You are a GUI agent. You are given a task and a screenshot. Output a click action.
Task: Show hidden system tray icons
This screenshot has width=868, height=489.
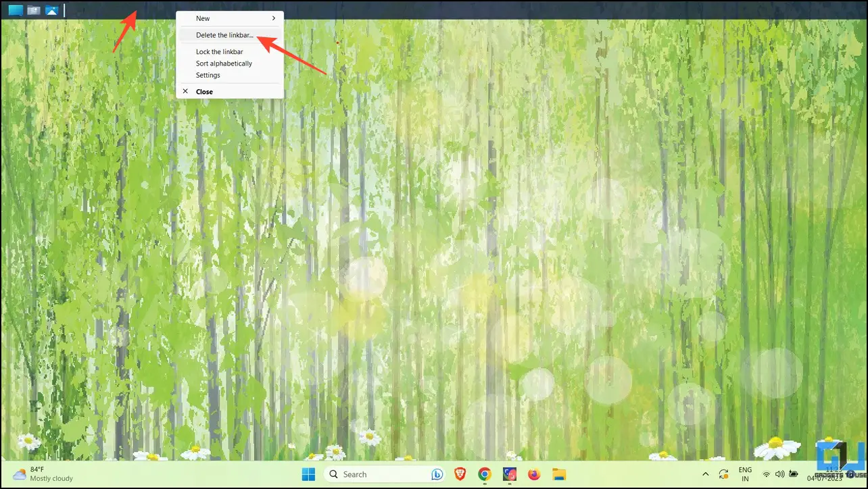click(706, 474)
